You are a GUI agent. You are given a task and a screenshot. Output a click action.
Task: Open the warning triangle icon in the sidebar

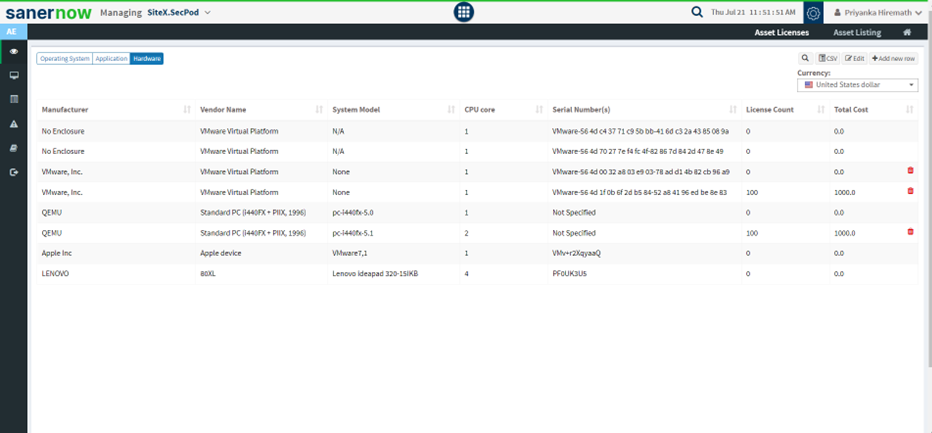pyautogui.click(x=14, y=124)
